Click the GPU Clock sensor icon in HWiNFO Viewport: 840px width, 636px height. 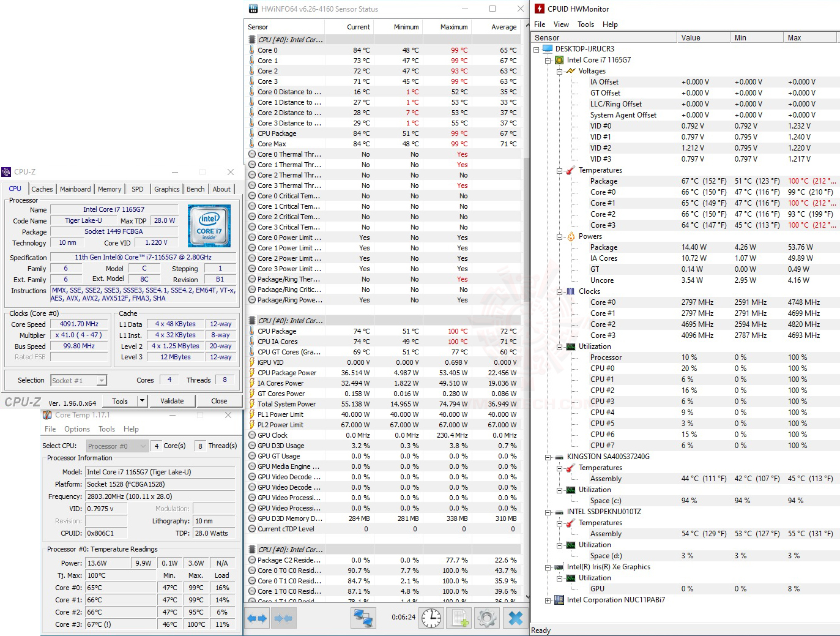point(252,435)
